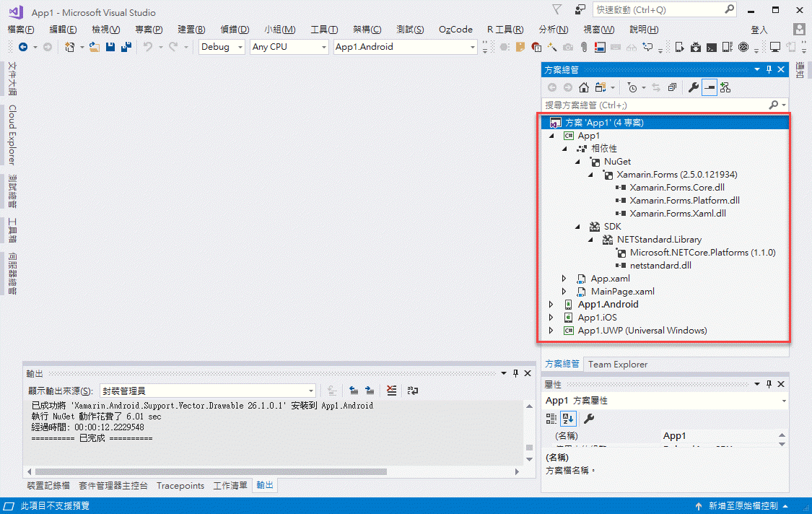Click the feedback icon next to quick launch
This screenshot has height=514, width=812.
(580, 9)
